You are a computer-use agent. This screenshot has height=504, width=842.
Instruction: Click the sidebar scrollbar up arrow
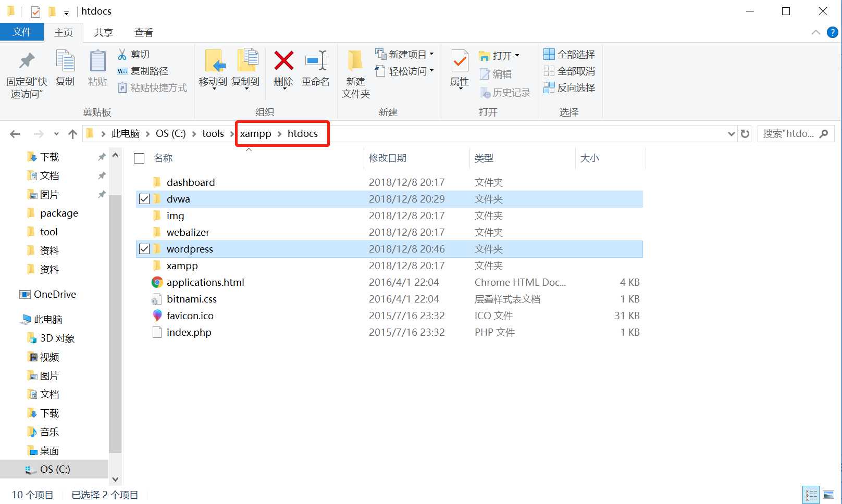115,155
